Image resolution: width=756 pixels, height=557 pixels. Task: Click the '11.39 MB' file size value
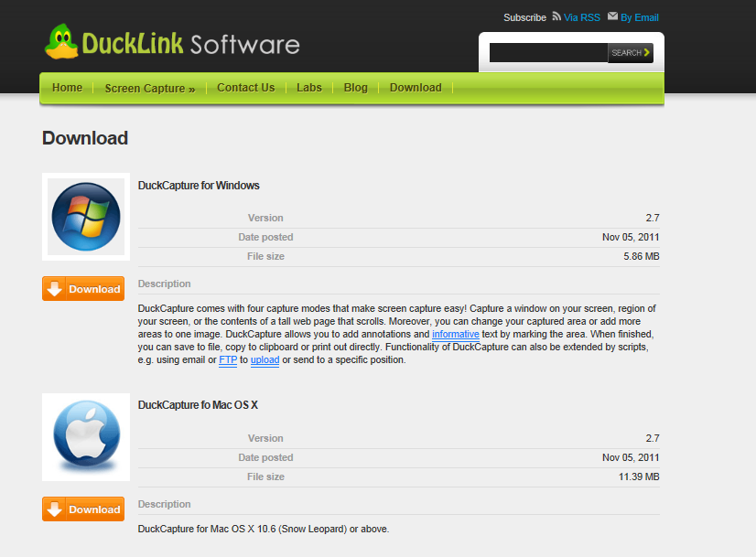click(639, 477)
